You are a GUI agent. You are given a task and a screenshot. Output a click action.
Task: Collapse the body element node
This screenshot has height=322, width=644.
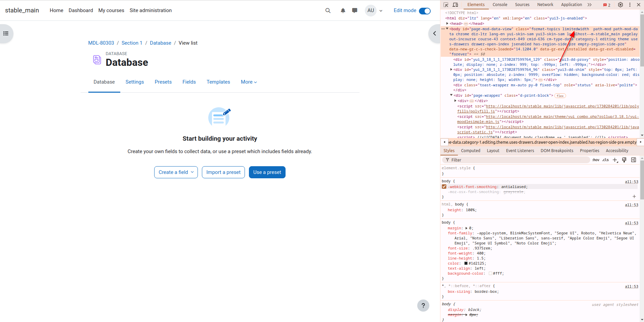[447, 29]
